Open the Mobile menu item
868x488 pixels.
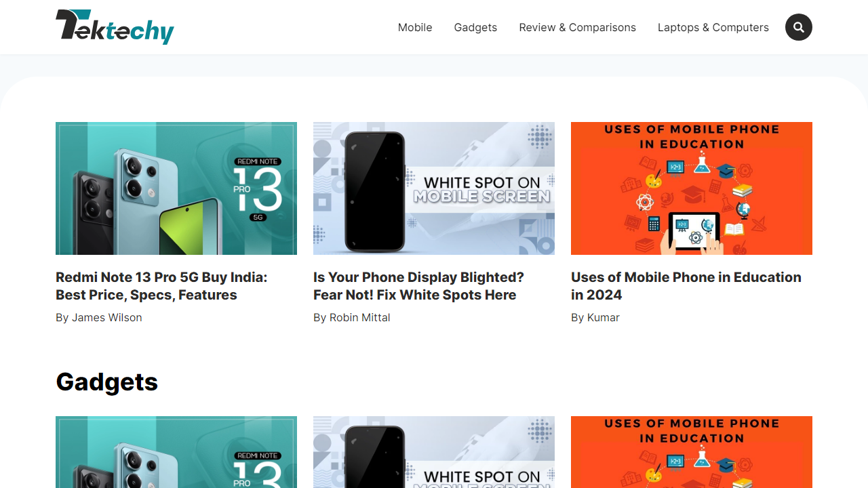click(x=414, y=27)
